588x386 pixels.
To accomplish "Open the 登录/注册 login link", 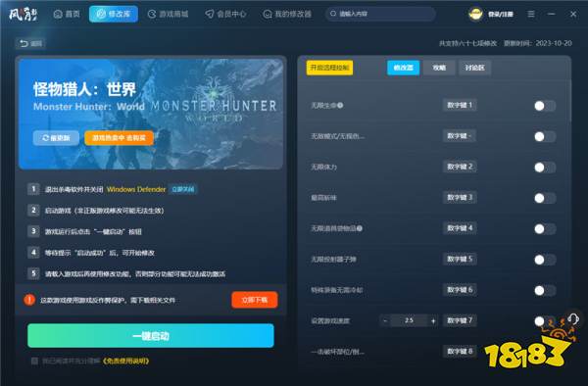I will (x=500, y=15).
